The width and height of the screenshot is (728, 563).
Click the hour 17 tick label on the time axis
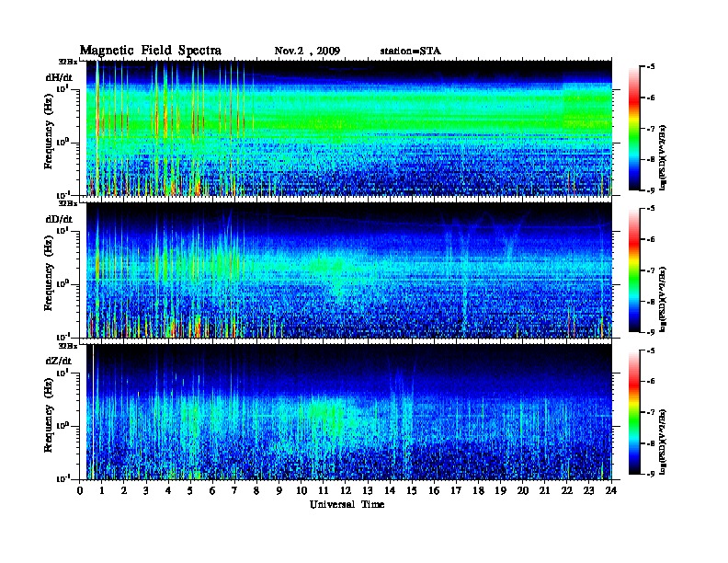pos(457,490)
